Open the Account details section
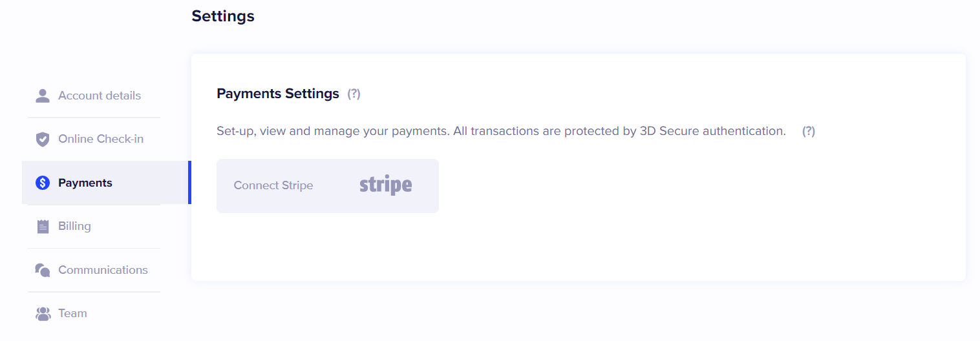This screenshot has width=980, height=341. 100,96
